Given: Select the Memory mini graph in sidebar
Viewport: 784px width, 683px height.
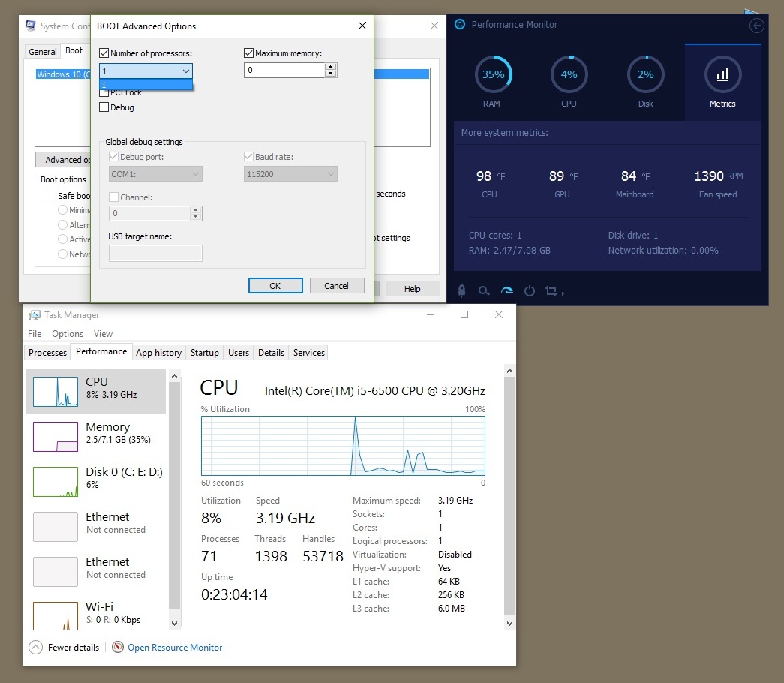Looking at the screenshot, I should (x=56, y=437).
